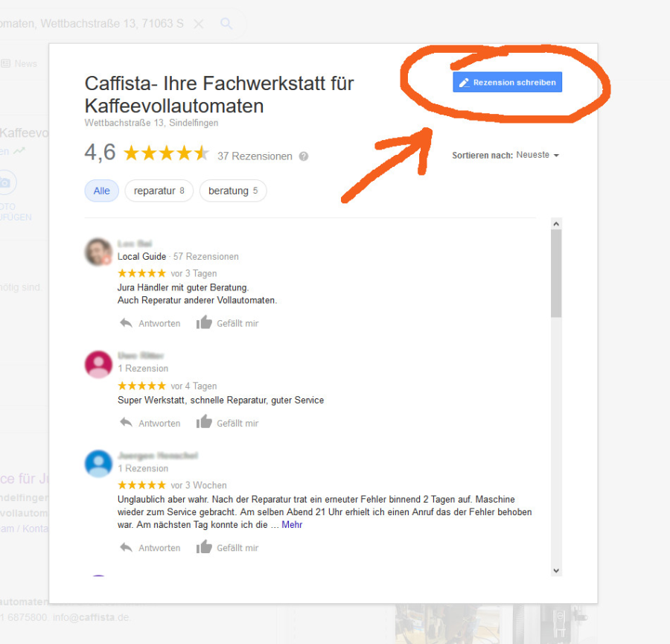
Task: Reply to the Super Werkstatt review
Action: tap(150, 423)
